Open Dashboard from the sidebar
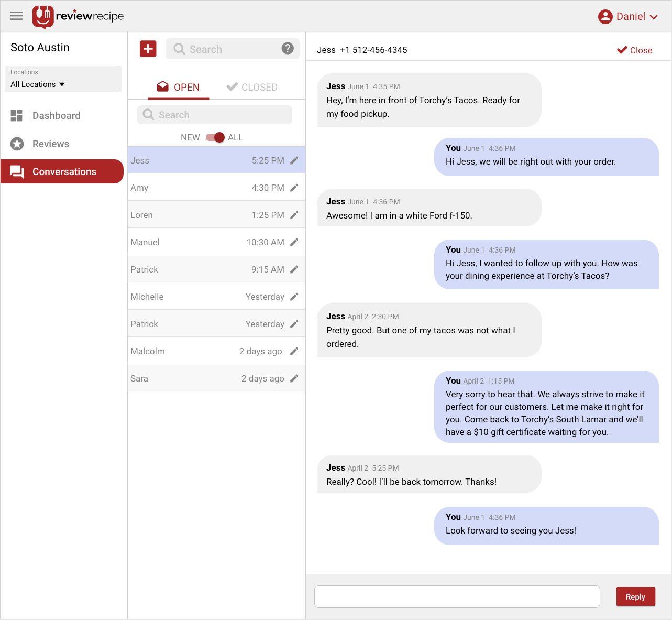This screenshot has width=672, height=620. [x=56, y=116]
